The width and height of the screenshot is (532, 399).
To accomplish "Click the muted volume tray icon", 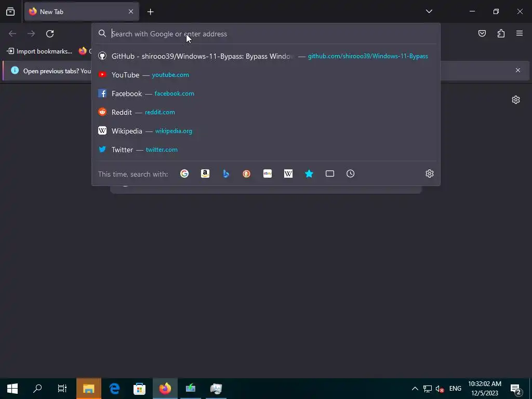I will coord(440,389).
